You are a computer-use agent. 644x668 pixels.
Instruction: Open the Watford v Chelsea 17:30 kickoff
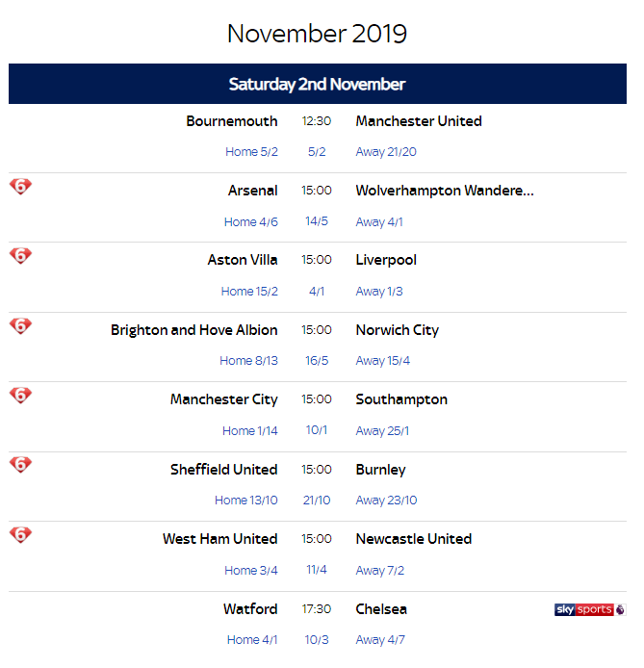coord(317,609)
